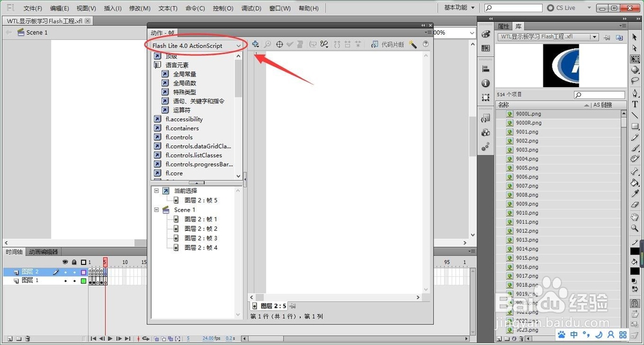Collapse the Scene 1 tree node in Actions panel
The image size is (644, 345).
coord(156,210)
